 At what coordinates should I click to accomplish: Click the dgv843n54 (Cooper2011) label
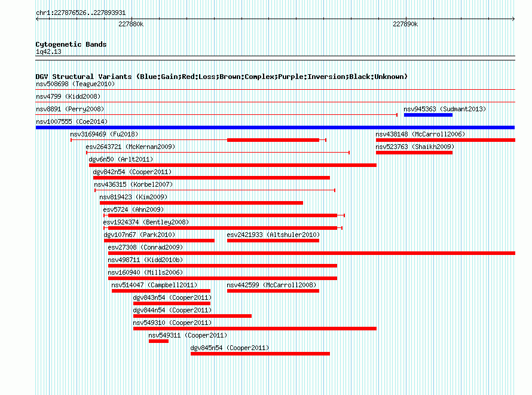coord(172,297)
